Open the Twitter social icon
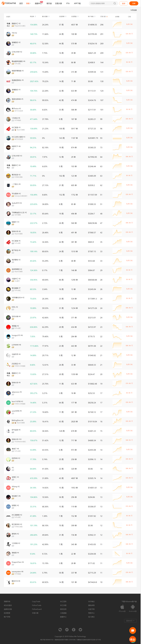Image resolution: width=141 pixels, height=644 pixels. [80, 629]
